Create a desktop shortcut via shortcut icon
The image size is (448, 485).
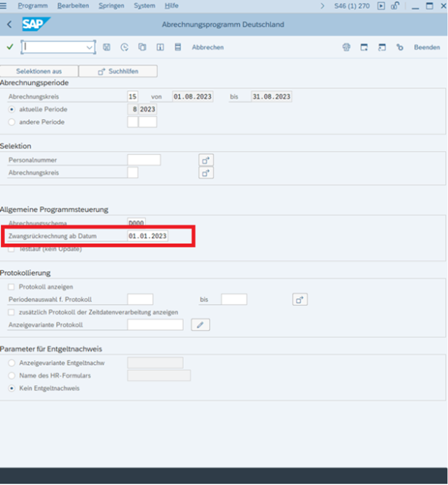click(x=382, y=47)
